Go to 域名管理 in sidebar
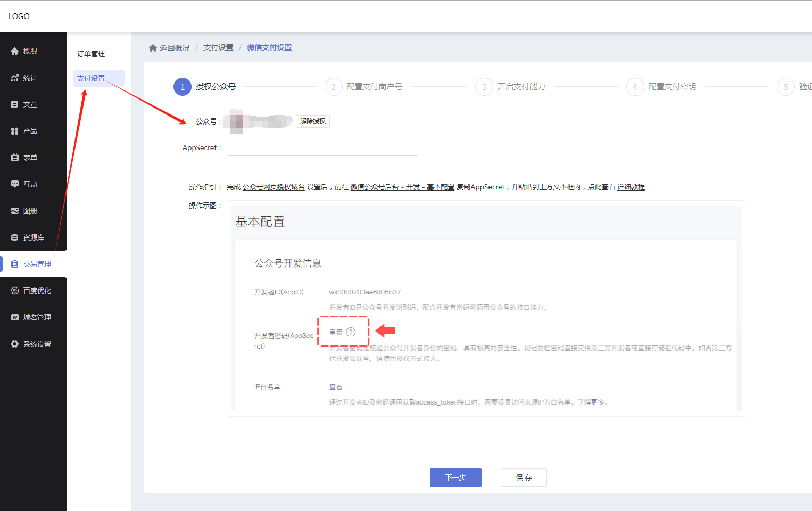812x511 pixels. pyautogui.click(x=37, y=317)
